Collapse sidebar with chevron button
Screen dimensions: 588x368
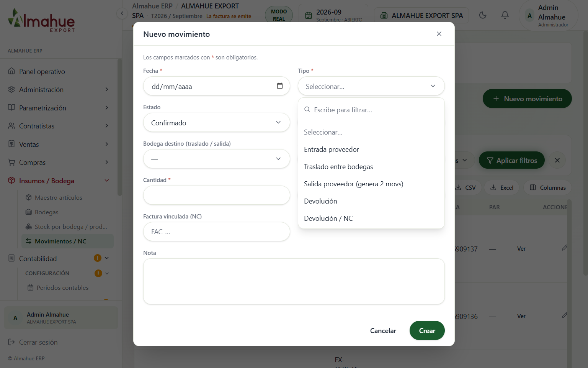click(122, 14)
